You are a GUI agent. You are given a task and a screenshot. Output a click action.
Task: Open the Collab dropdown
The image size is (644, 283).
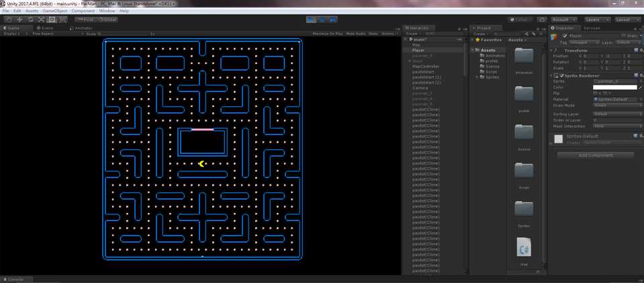pyautogui.click(x=520, y=19)
